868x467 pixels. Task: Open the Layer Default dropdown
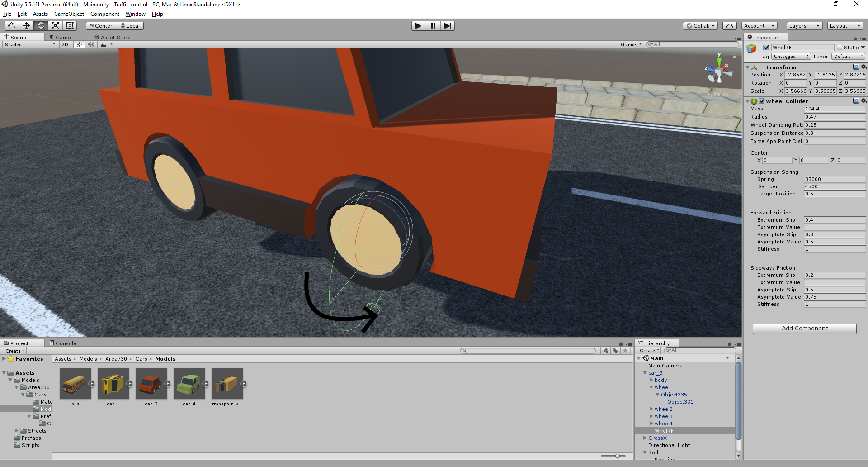(849, 57)
